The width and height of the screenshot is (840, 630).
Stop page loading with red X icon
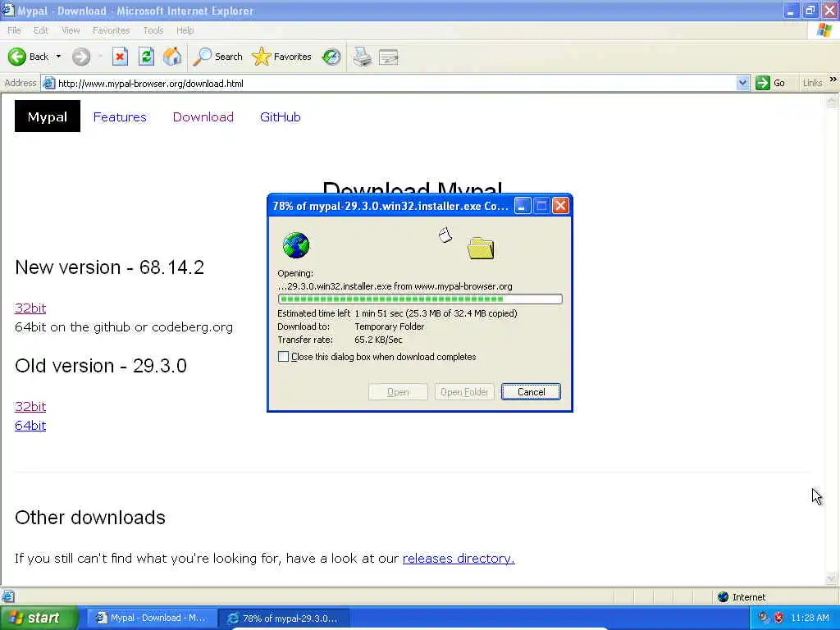coord(120,57)
